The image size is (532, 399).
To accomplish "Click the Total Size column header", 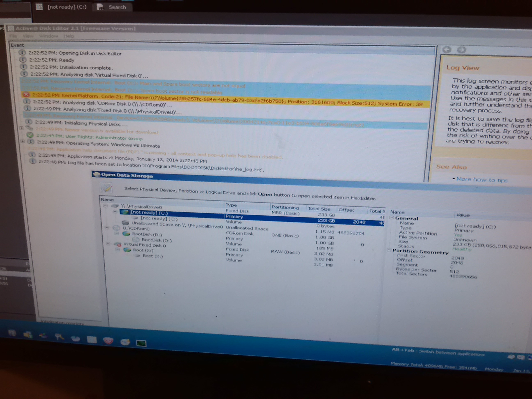I will tap(319, 209).
